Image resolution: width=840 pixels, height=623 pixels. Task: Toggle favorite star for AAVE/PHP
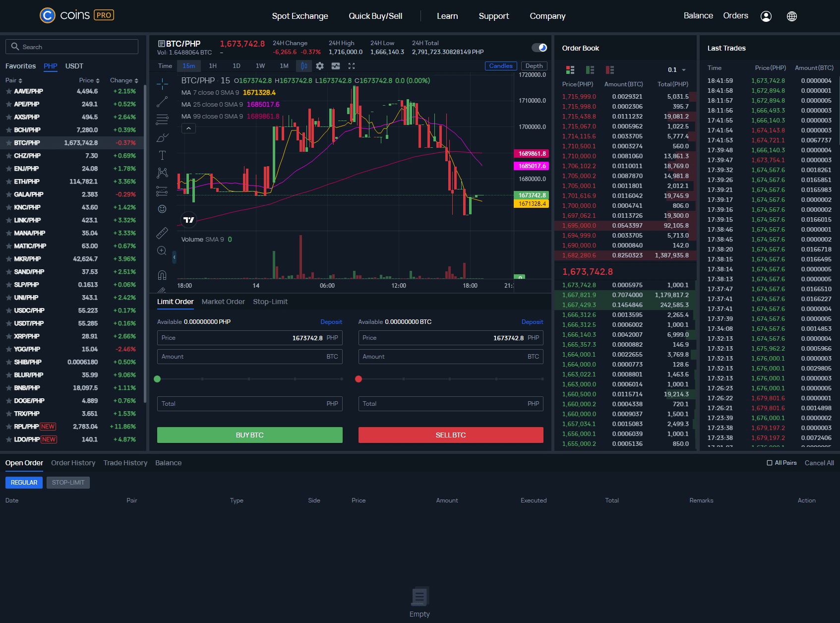point(9,91)
